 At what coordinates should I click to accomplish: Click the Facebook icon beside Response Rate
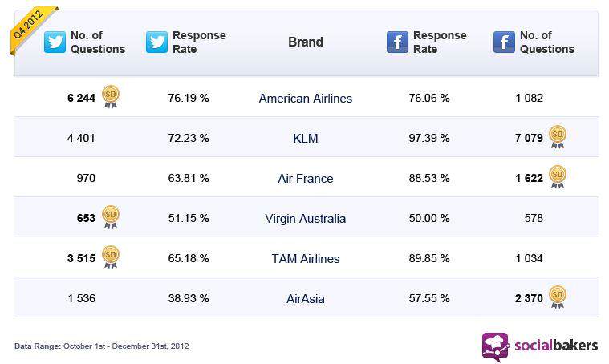coord(397,42)
